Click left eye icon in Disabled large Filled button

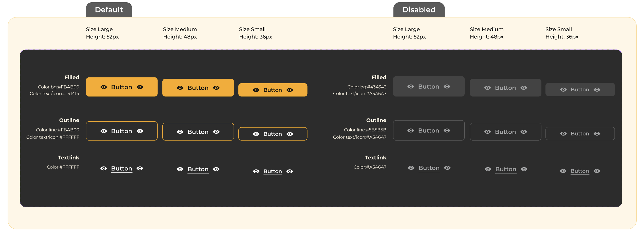tap(411, 87)
